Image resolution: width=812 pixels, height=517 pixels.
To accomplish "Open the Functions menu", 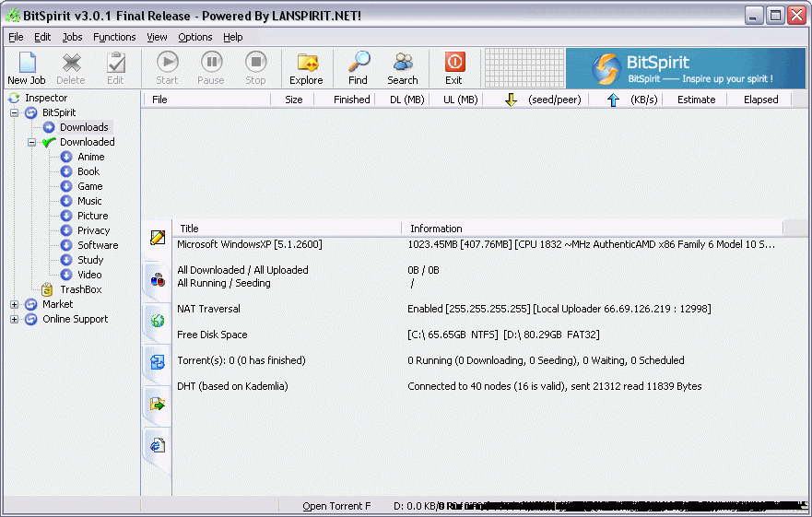I will coord(114,37).
